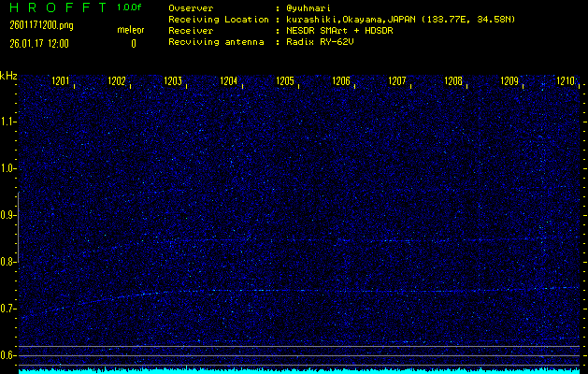
Task: Click the 0.6 kHz frequency tick
Action: (x=8, y=355)
